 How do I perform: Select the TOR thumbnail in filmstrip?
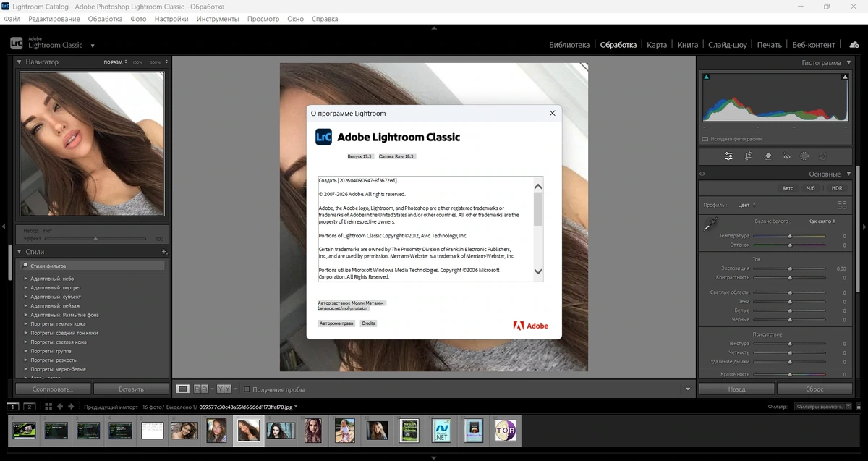(x=505, y=431)
